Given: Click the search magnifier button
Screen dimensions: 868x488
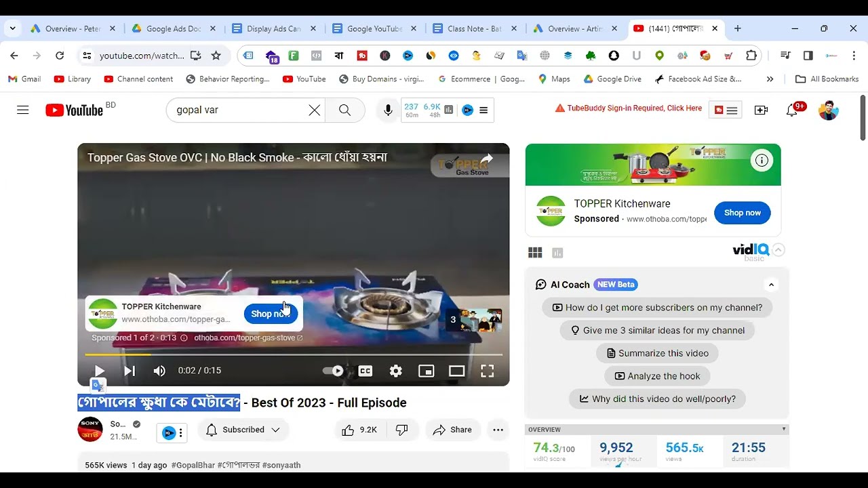Looking at the screenshot, I should pyautogui.click(x=344, y=110).
